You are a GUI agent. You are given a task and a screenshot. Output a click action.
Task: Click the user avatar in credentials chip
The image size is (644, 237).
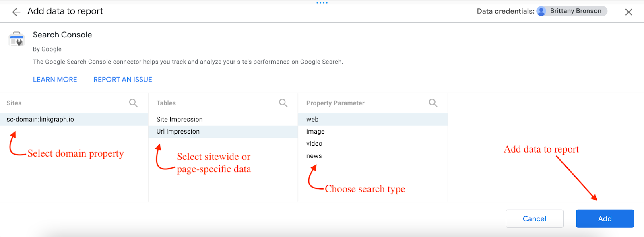pyautogui.click(x=542, y=11)
